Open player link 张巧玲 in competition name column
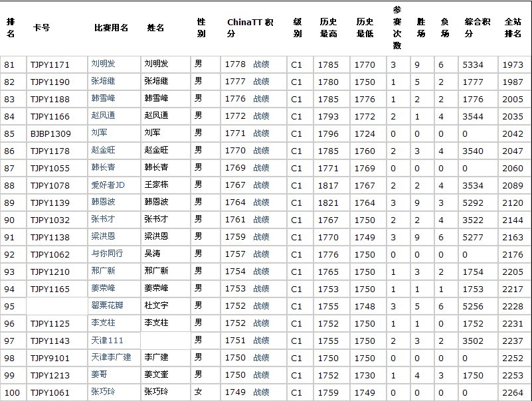 103,392
